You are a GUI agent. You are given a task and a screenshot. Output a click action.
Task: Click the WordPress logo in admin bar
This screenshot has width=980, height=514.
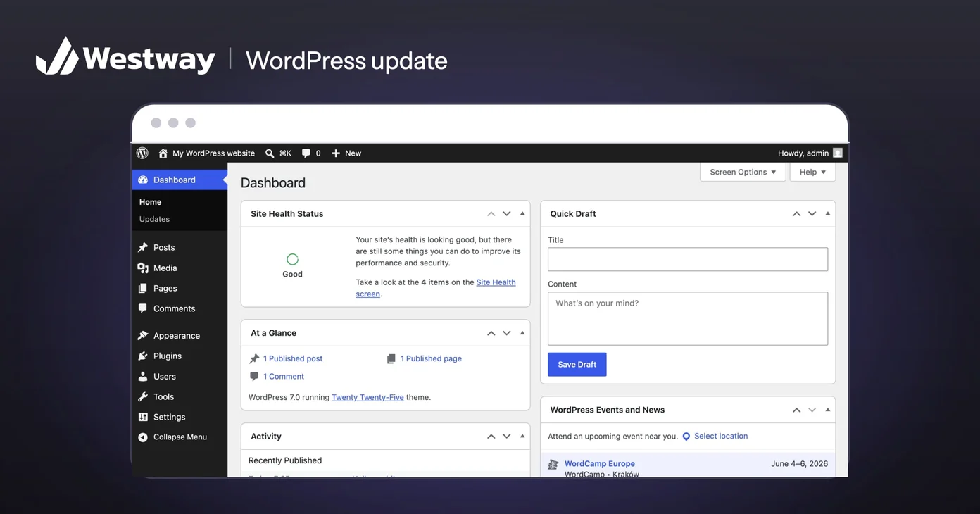click(142, 153)
